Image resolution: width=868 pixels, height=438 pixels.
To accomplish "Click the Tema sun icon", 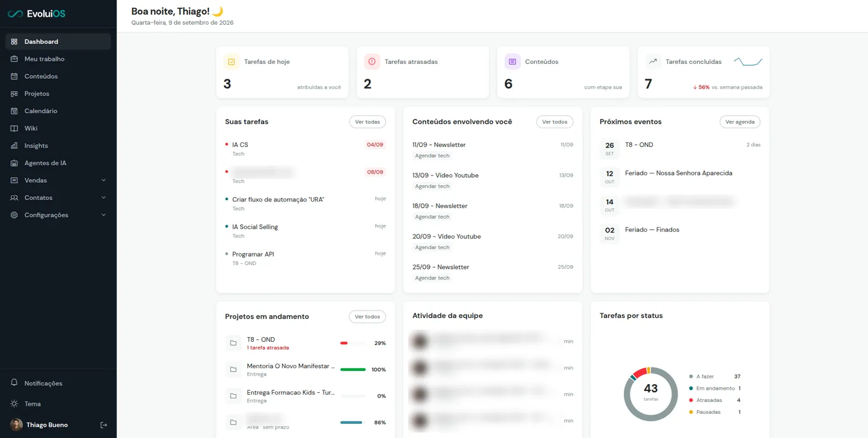I will 14,403.
